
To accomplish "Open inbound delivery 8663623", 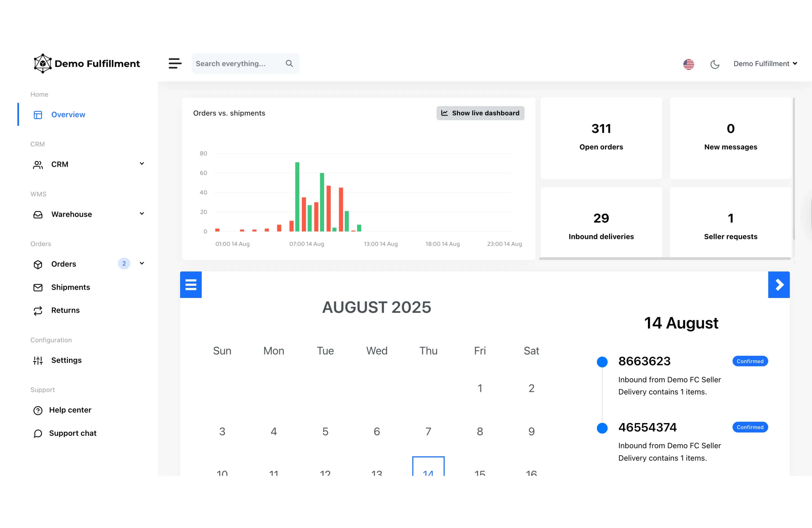I will tap(644, 361).
